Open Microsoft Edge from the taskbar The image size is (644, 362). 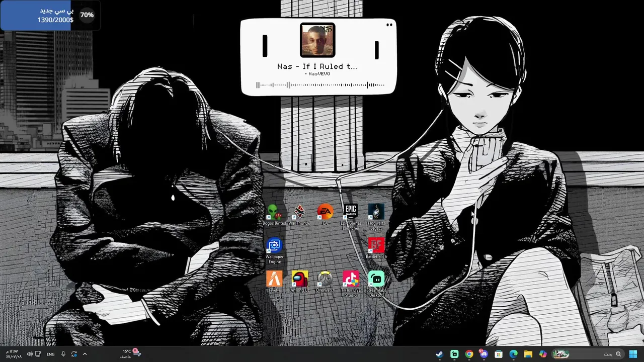[x=513, y=354]
